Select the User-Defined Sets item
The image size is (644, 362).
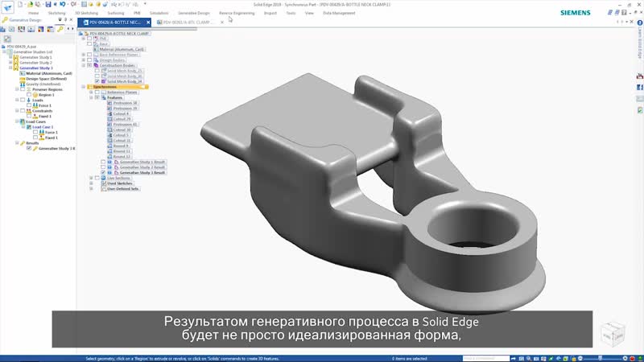(x=123, y=189)
